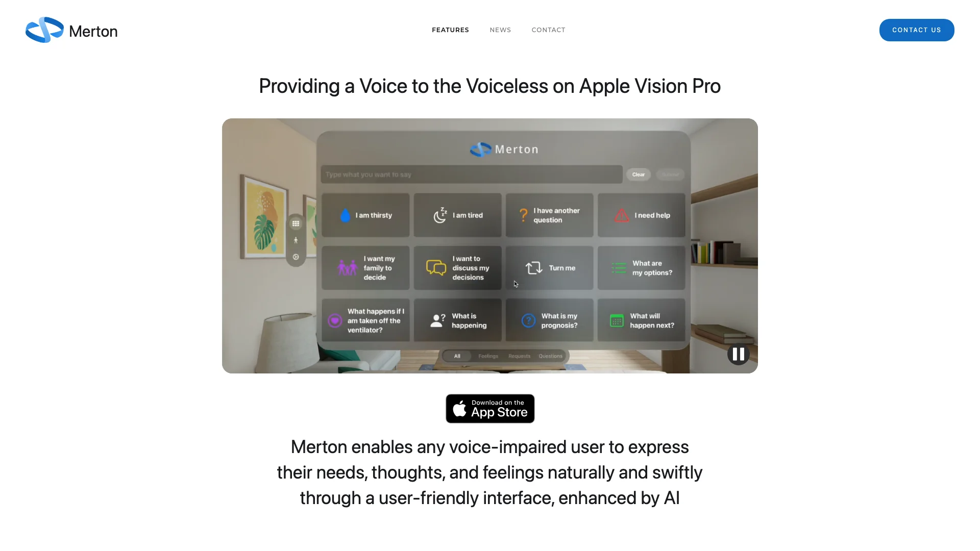
Task: Click the Features navigation menu item
Action: click(x=450, y=30)
